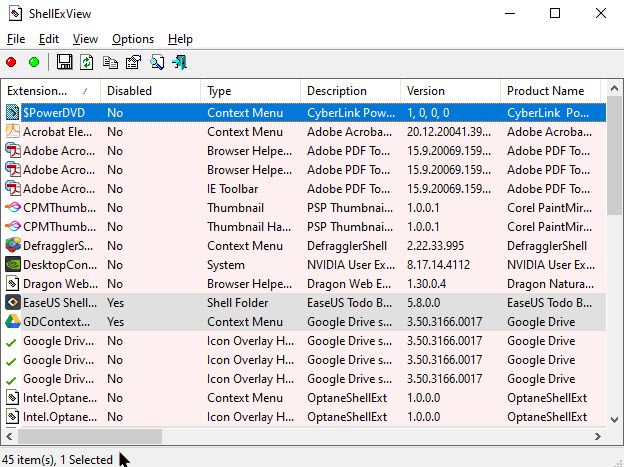Click the green Enable Selected Items button
Viewport: 624px width, 467px height.
coord(34,63)
